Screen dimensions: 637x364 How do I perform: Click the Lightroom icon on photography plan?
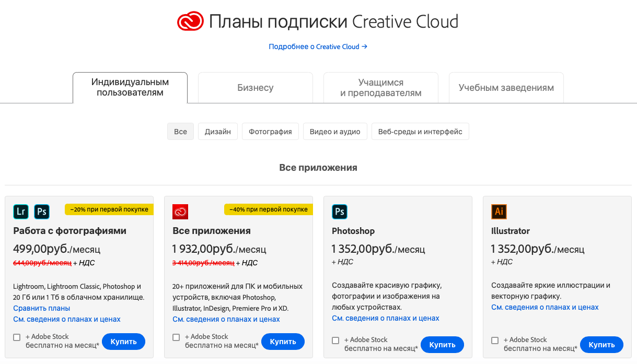coord(21,212)
